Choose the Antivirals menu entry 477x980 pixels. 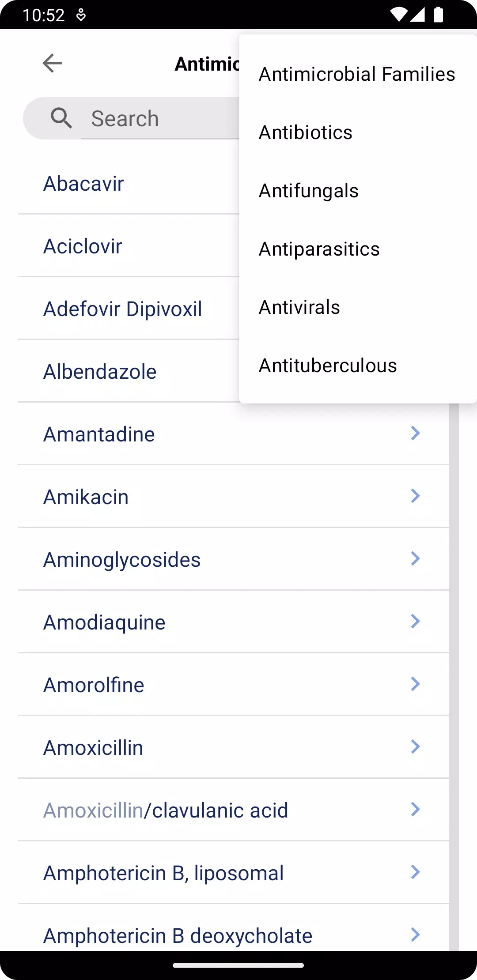tap(358, 307)
